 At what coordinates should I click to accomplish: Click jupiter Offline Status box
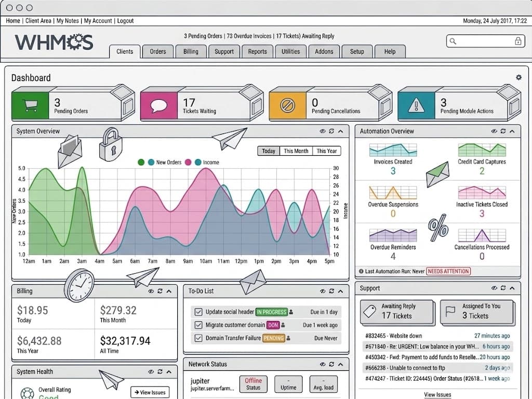tap(253, 384)
